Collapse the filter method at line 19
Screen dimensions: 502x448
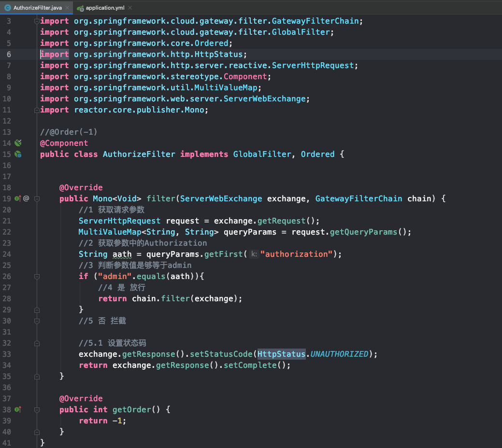37,199
